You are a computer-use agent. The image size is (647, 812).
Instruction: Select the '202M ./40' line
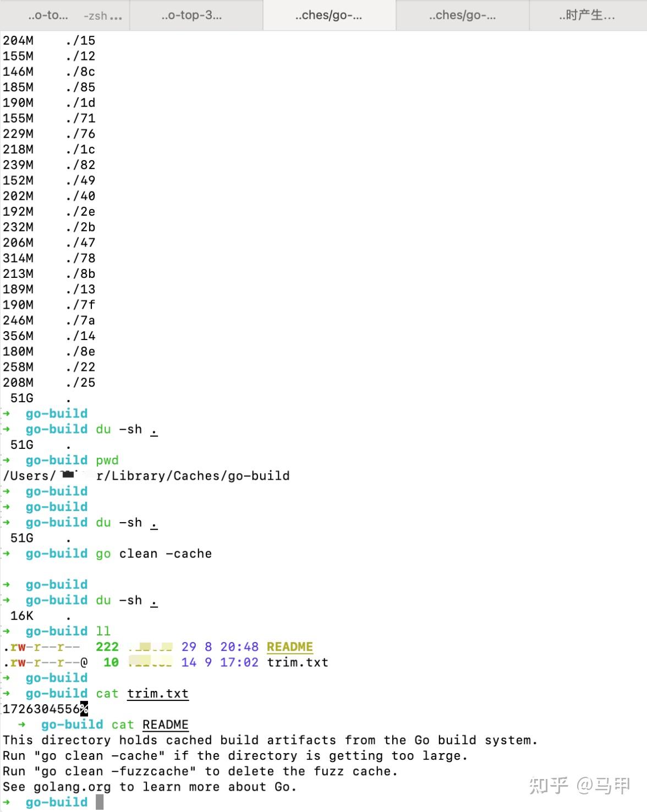pos(49,196)
